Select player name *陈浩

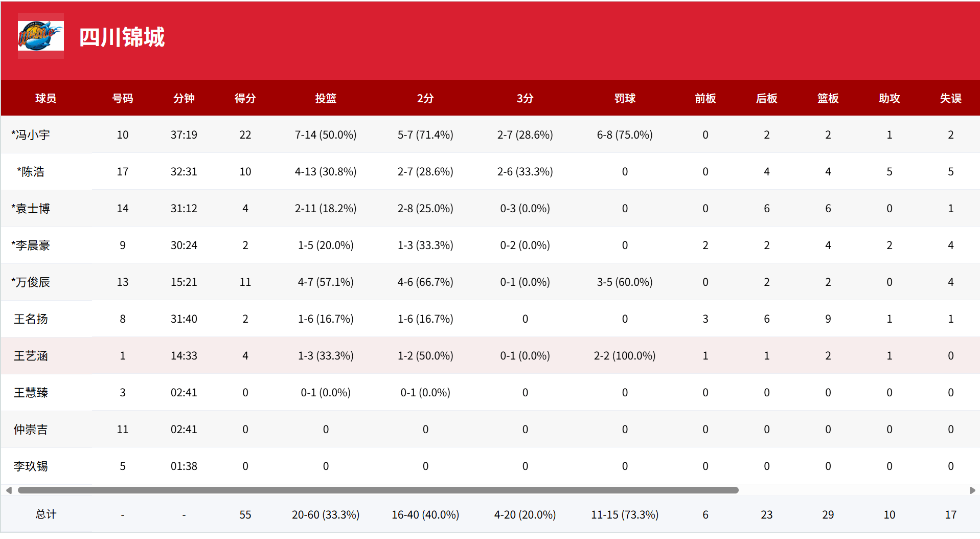(31, 172)
